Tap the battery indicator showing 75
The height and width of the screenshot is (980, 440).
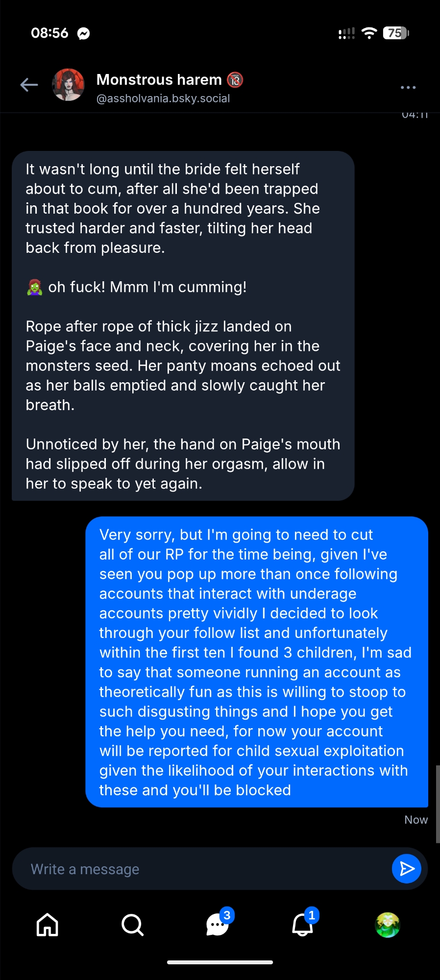click(396, 33)
